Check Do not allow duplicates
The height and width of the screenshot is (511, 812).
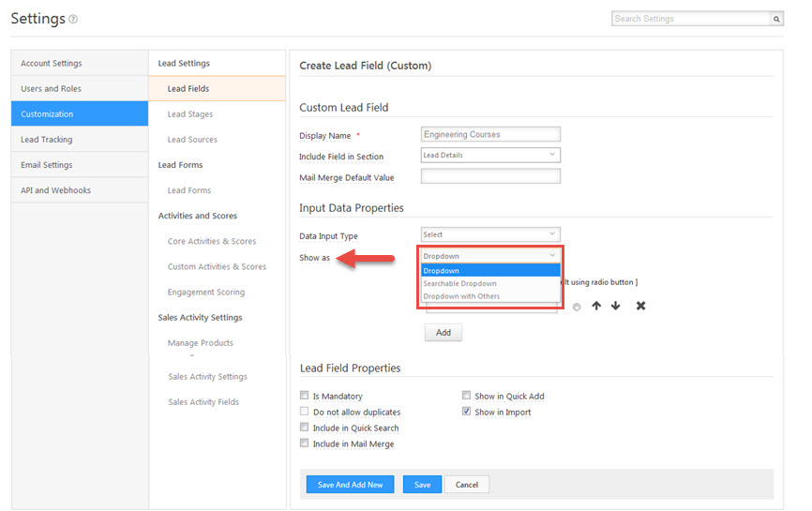point(304,412)
